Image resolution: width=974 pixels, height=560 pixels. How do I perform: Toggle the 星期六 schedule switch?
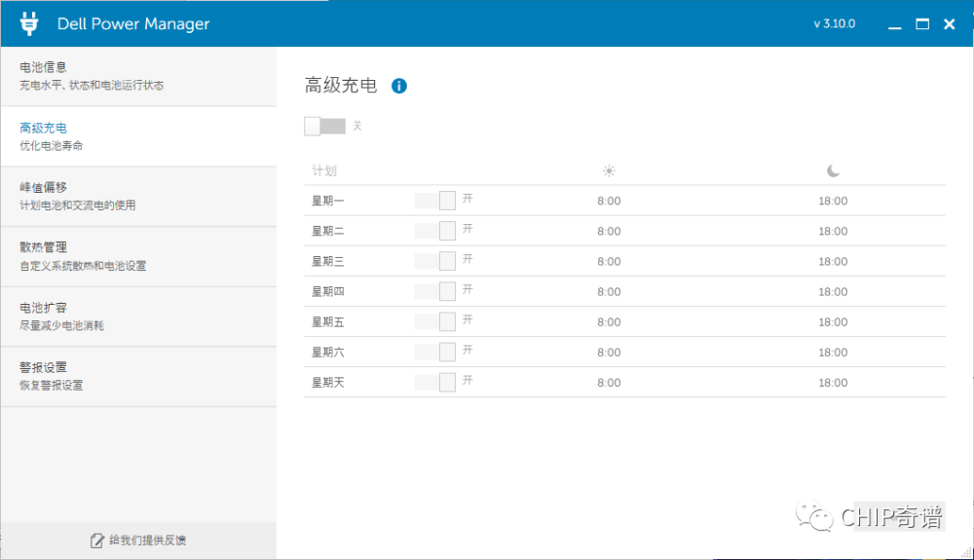click(434, 352)
